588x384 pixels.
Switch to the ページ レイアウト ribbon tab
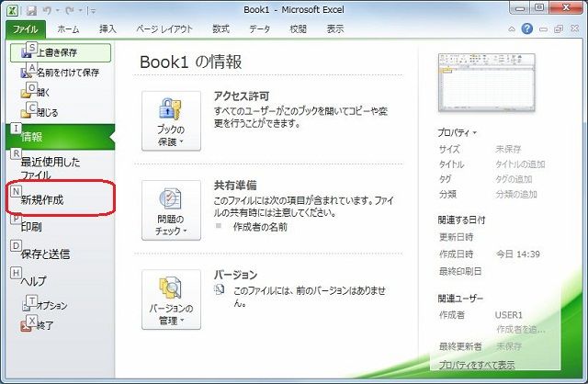coord(164,29)
